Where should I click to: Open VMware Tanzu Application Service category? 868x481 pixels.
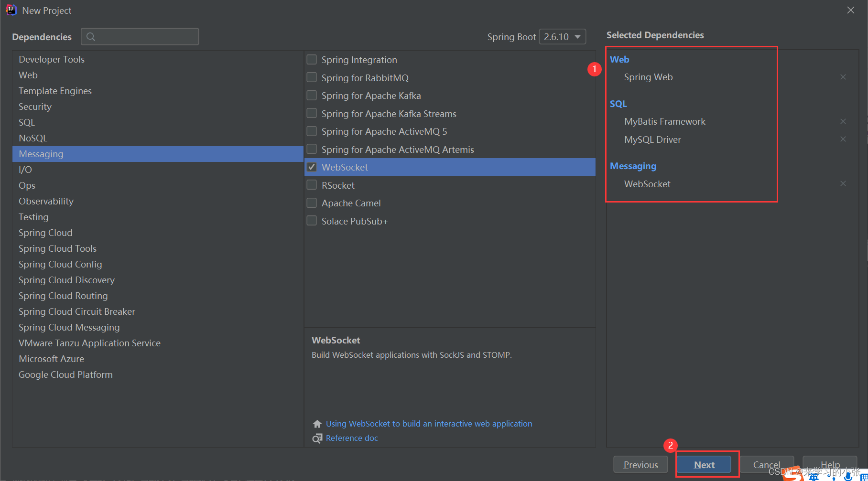[x=158, y=343]
